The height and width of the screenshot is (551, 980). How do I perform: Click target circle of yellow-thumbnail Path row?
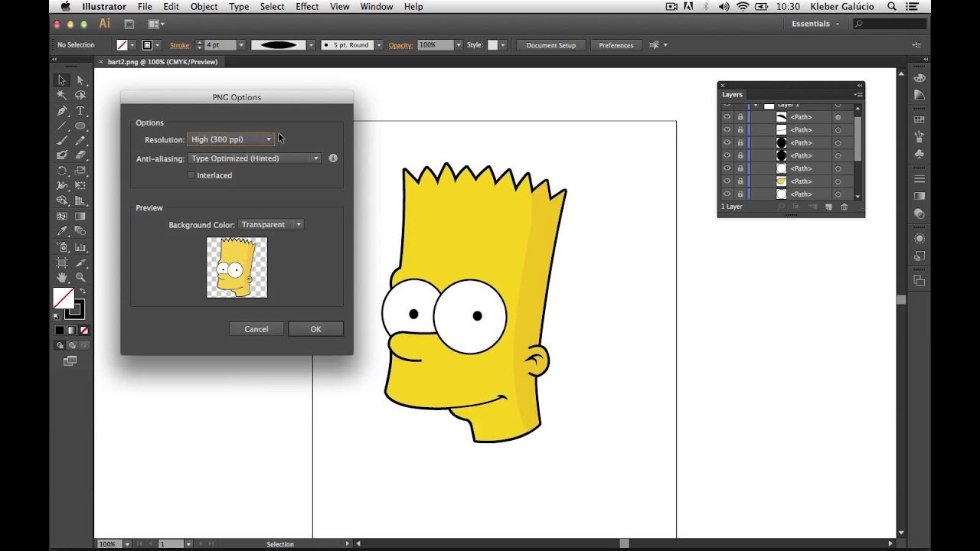tap(838, 181)
